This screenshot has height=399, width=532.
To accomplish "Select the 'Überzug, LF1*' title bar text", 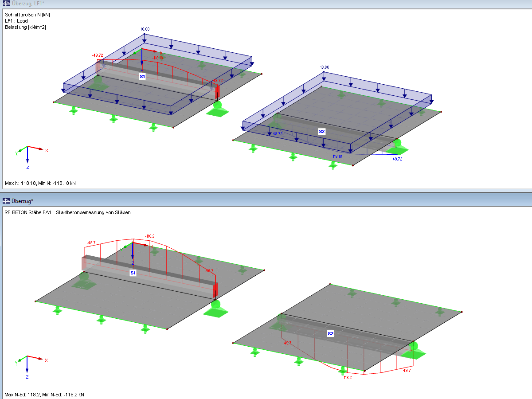I will click(x=27, y=4).
